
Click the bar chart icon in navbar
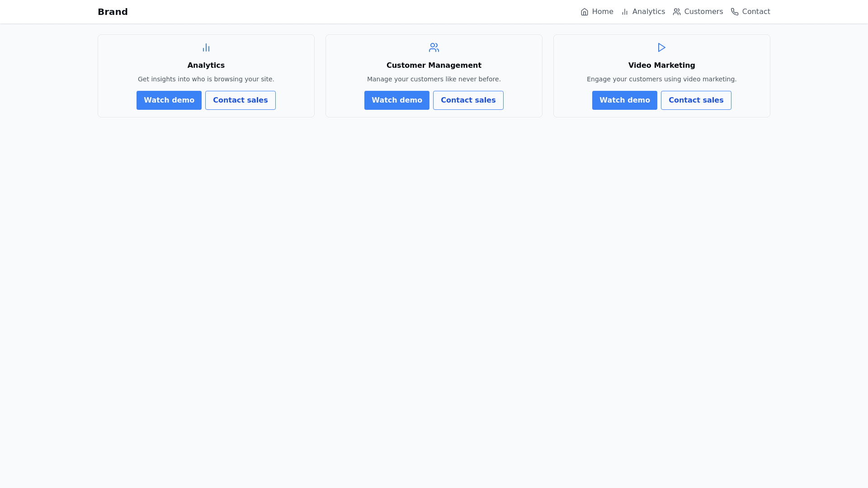625,12
